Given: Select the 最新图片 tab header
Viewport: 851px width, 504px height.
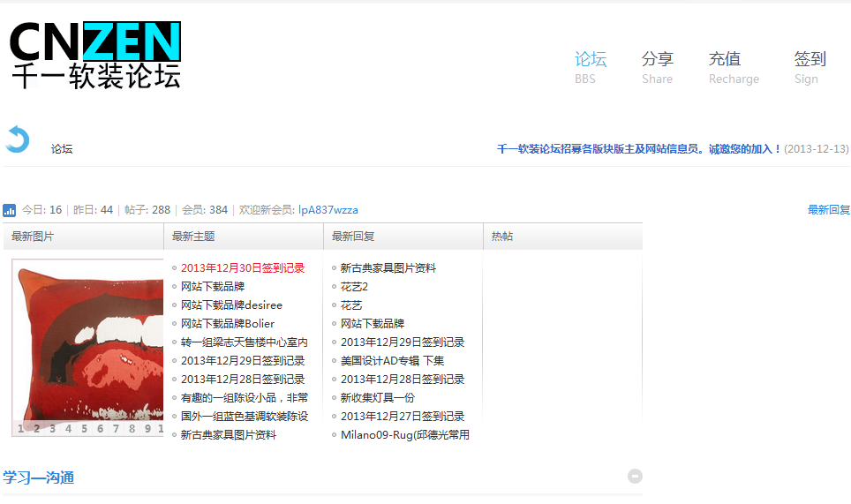Looking at the screenshot, I should [x=84, y=237].
